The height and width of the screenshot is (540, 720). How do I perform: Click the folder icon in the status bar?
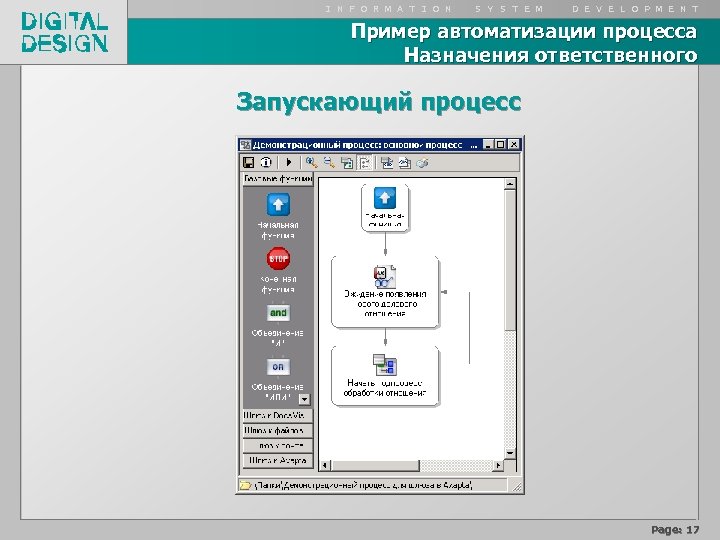(246, 485)
